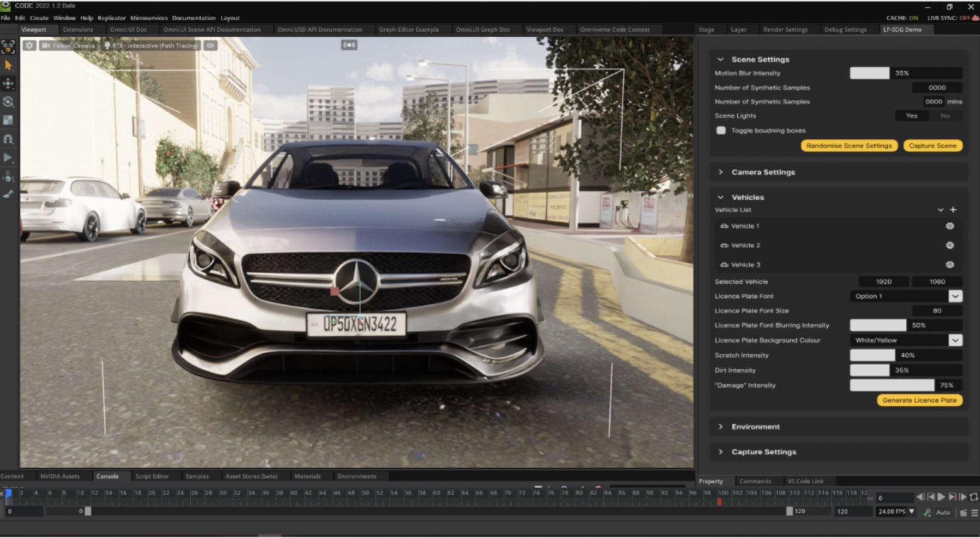This screenshot has width=980, height=538.
Task: Click the Capture Scene button
Action: coord(932,146)
